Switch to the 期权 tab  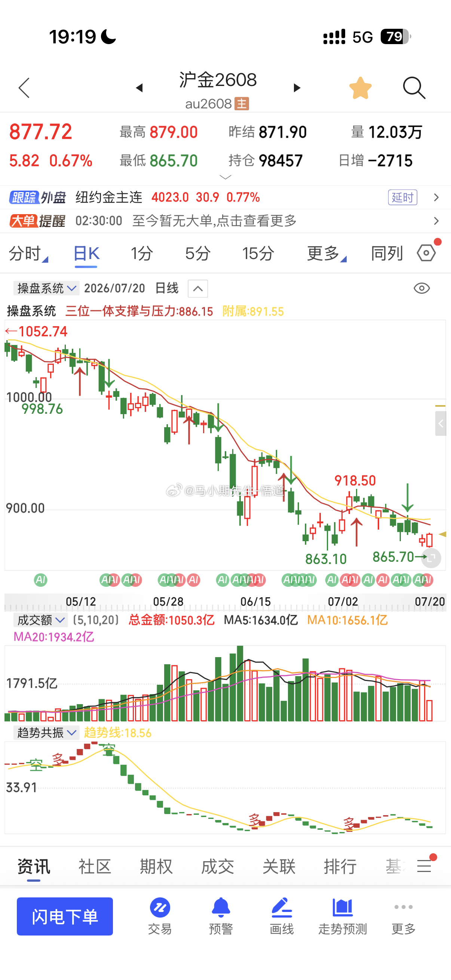[156, 867]
